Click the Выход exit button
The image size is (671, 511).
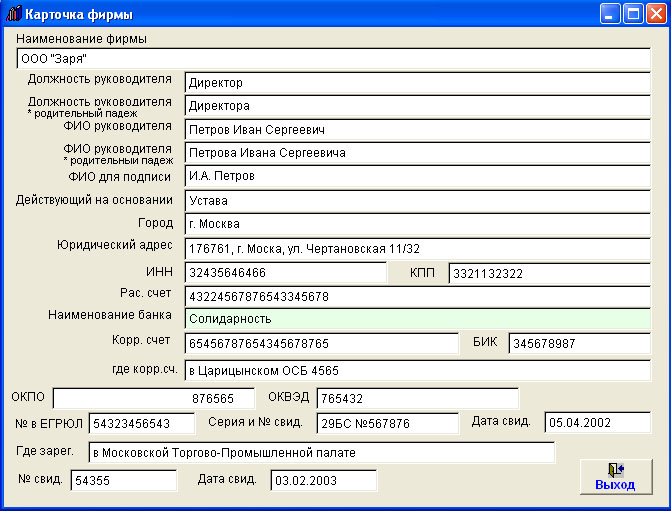point(616,477)
